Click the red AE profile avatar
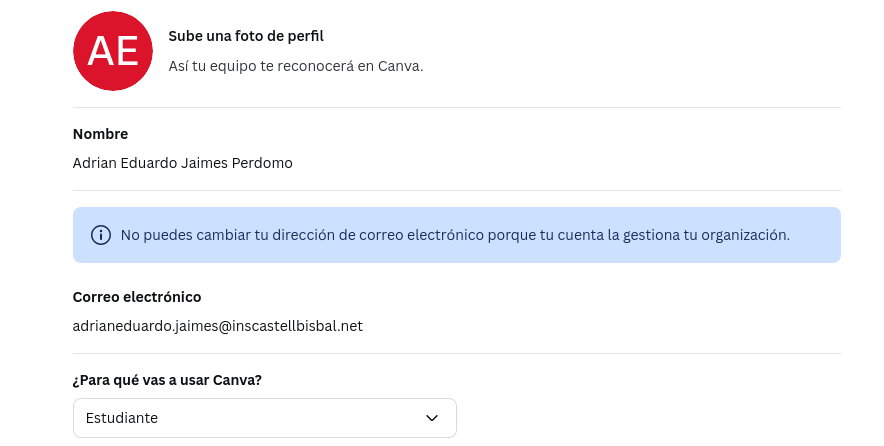 113,51
